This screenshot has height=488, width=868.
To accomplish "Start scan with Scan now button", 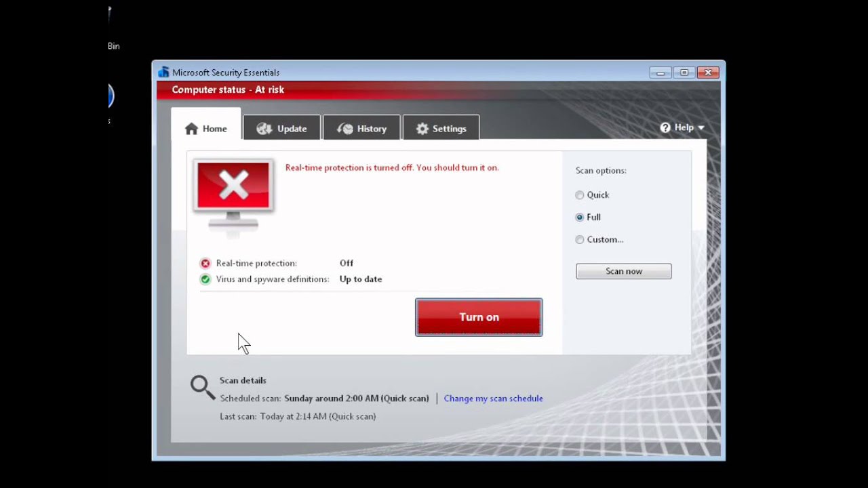I will click(x=624, y=271).
